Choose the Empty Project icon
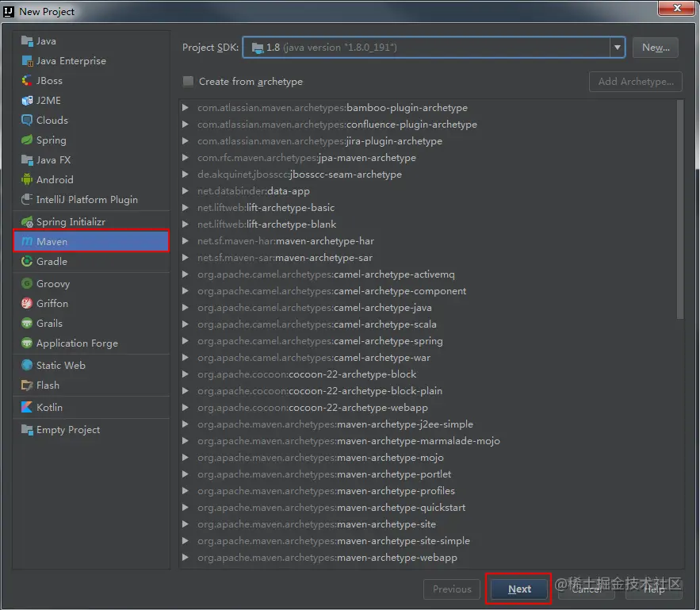This screenshot has height=610, width=700. coord(27,430)
